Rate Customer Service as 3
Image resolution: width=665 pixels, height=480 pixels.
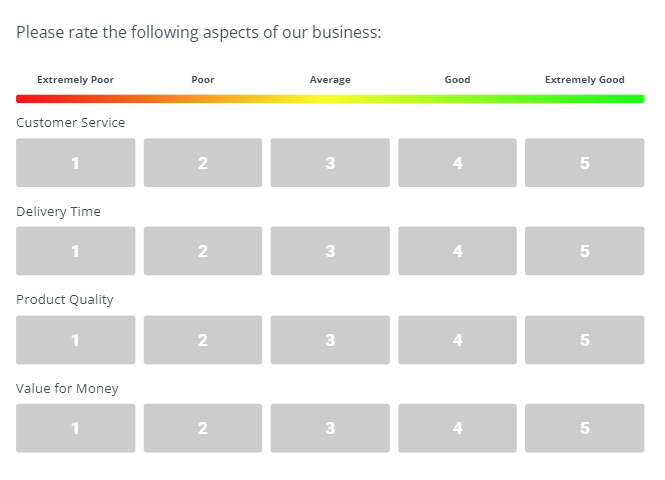[x=330, y=163]
